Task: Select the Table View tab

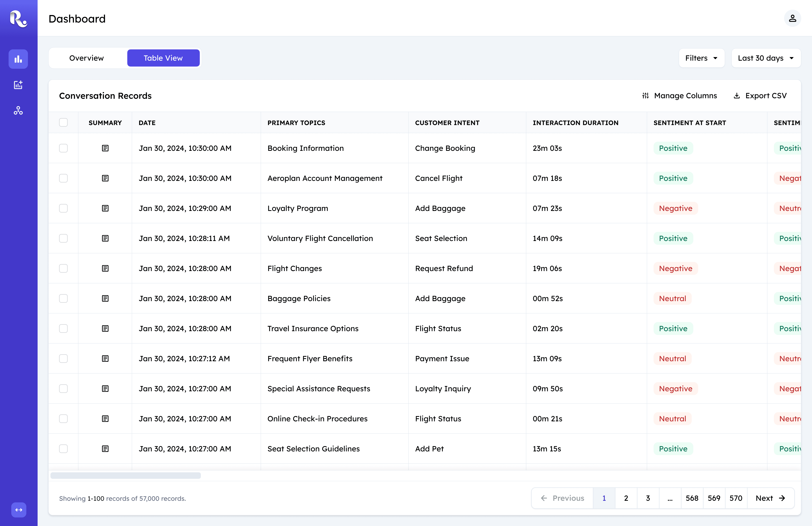Action: click(163, 58)
